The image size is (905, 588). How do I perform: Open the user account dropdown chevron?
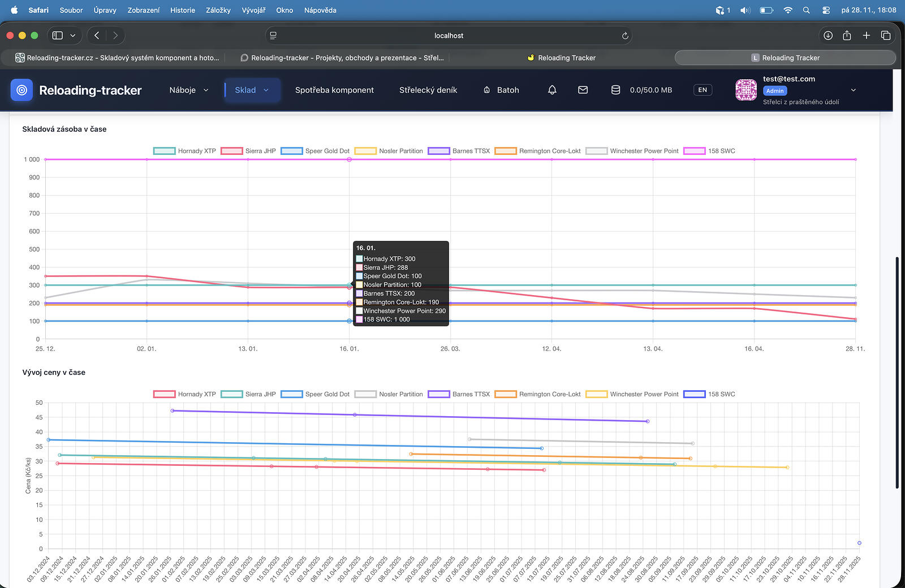pos(854,90)
